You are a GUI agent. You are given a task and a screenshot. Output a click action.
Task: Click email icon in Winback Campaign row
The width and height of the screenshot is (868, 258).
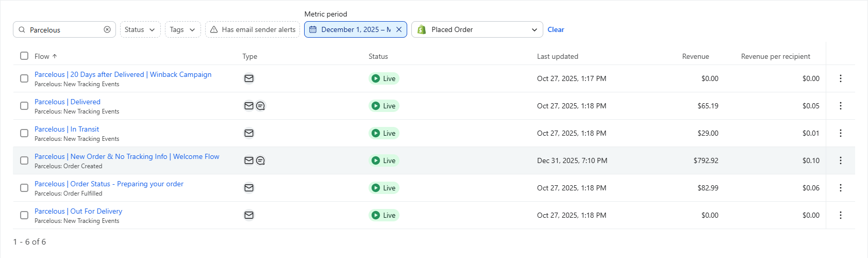tap(249, 78)
